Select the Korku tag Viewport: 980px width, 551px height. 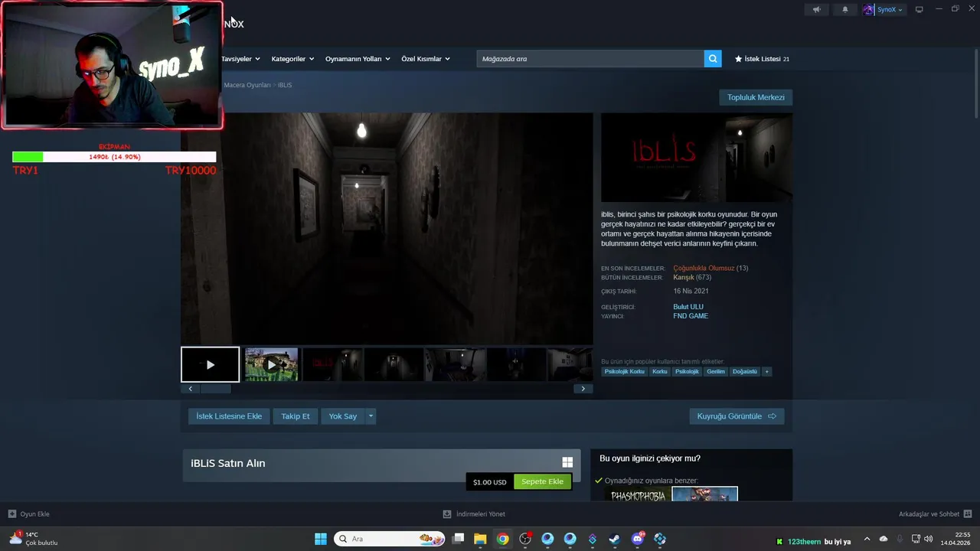point(660,372)
